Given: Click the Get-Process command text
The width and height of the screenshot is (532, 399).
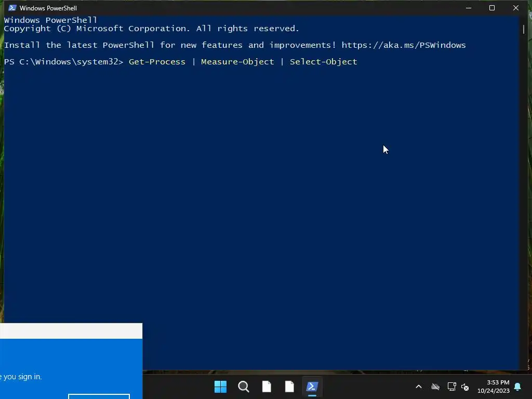Looking at the screenshot, I should (x=157, y=62).
